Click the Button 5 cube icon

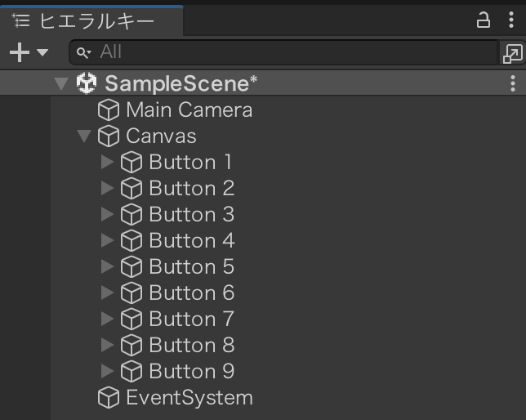click(x=131, y=266)
